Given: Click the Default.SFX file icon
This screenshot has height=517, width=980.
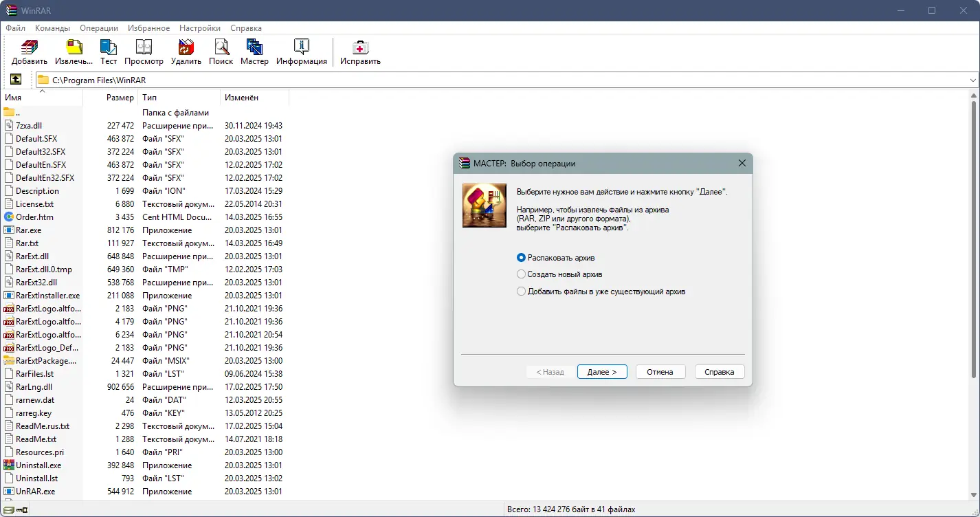Looking at the screenshot, I should [9, 139].
